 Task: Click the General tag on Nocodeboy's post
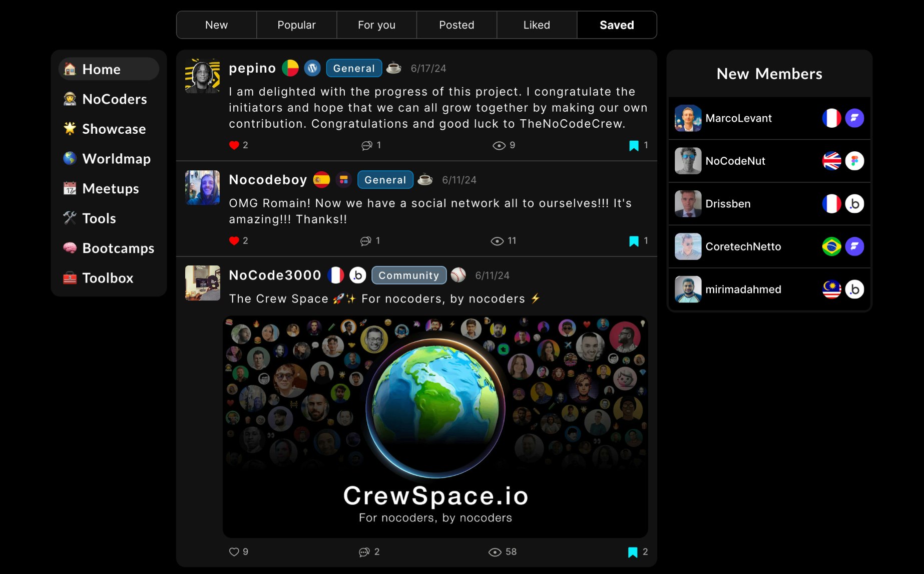pos(385,180)
